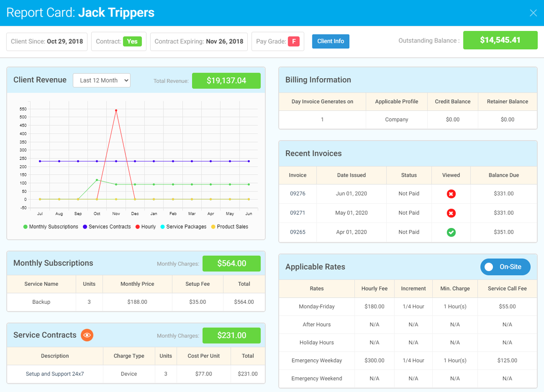The height and width of the screenshot is (392, 544).
Task: Click green checkmark icon for invoice 09265
Action: [x=451, y=232]
